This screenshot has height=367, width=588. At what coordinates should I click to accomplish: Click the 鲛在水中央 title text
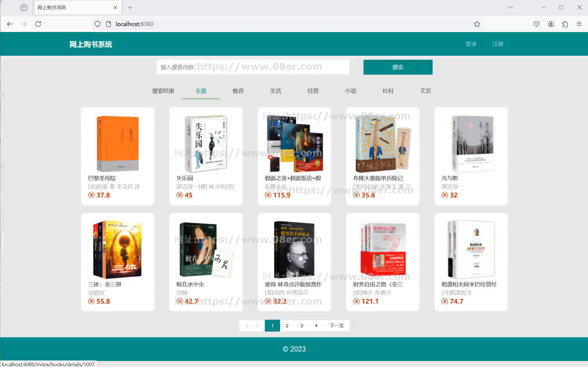[x=190, y=284]
